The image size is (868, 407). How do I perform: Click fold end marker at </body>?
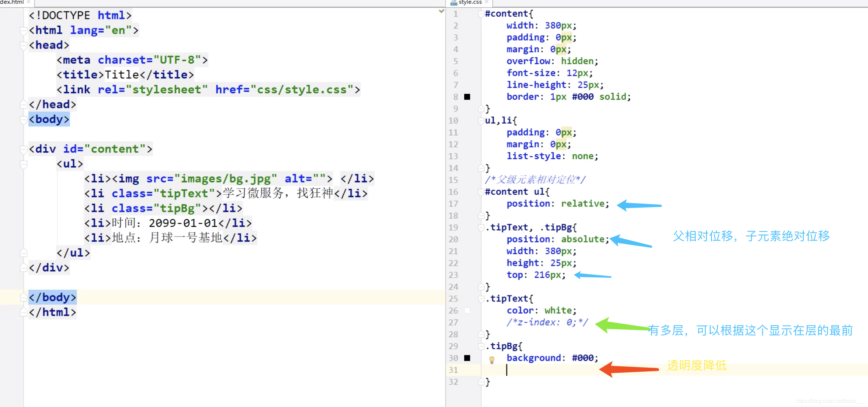(24, 297)
